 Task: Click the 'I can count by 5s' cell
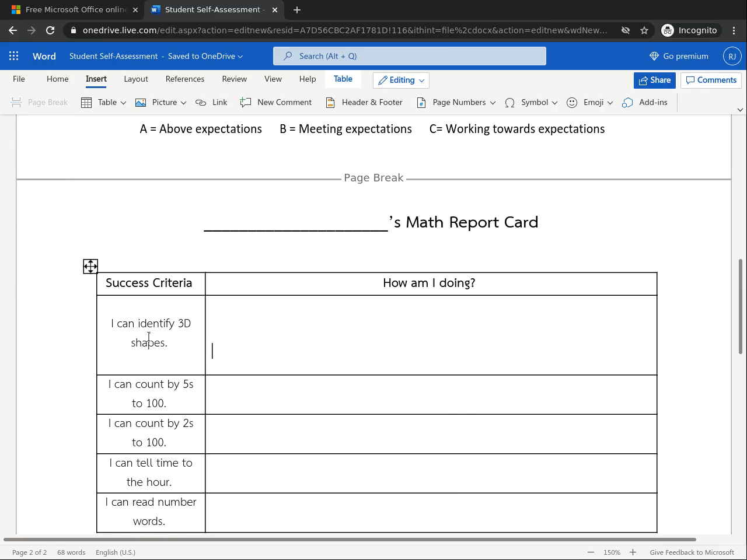[151, 395]
